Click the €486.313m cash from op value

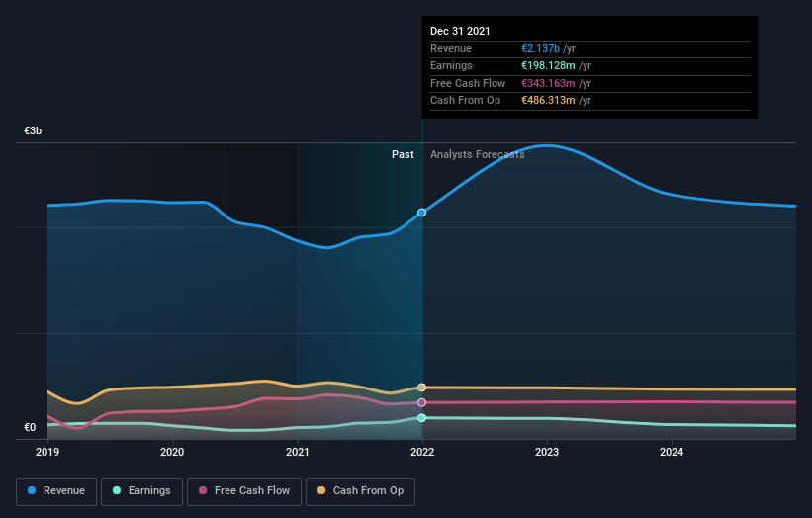pyautogui.click(x=548, y=101)
